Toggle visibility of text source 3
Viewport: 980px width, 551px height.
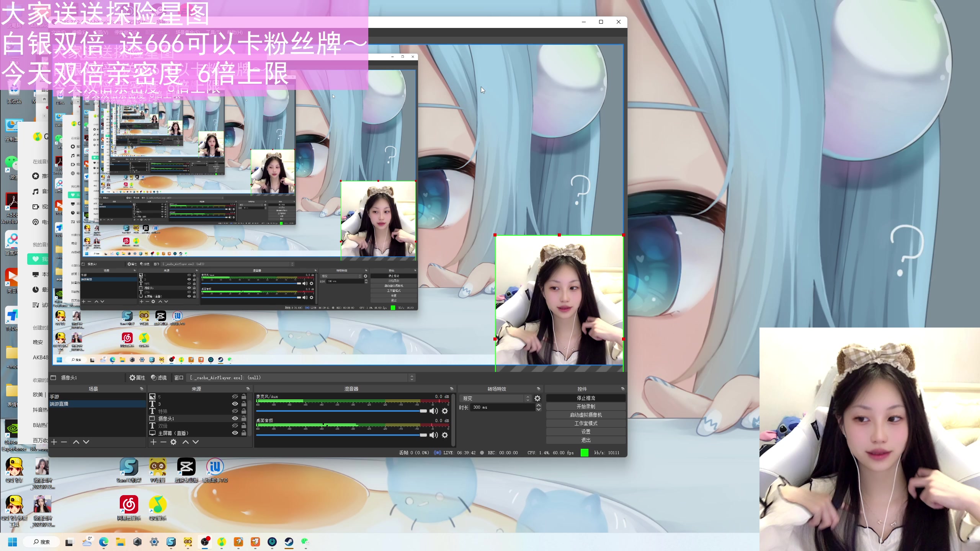point(235,404)
